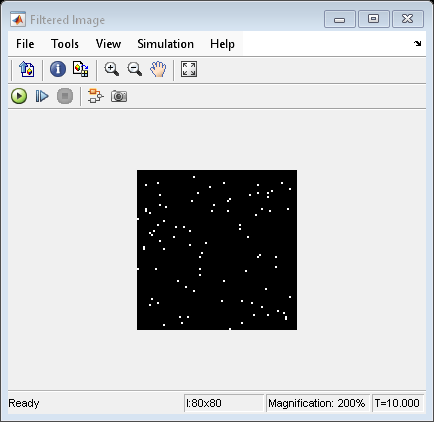Click the filtered black image display

coord(217,250)
